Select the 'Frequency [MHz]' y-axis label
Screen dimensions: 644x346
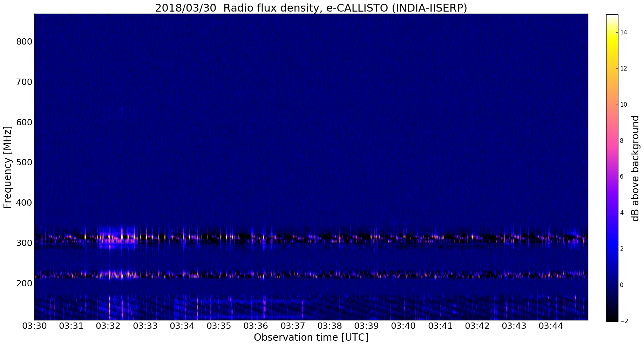coord(7,167)
